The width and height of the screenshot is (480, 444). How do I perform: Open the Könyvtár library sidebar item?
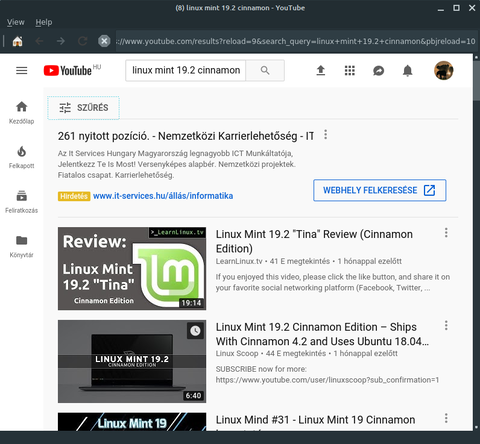[22, 246]
